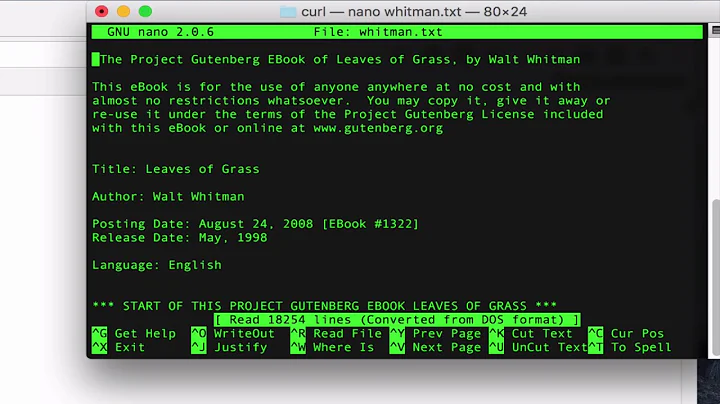Minimize the terminal using yellow button
The width and height of the screenshot is (720, 404).
(123, 12)
